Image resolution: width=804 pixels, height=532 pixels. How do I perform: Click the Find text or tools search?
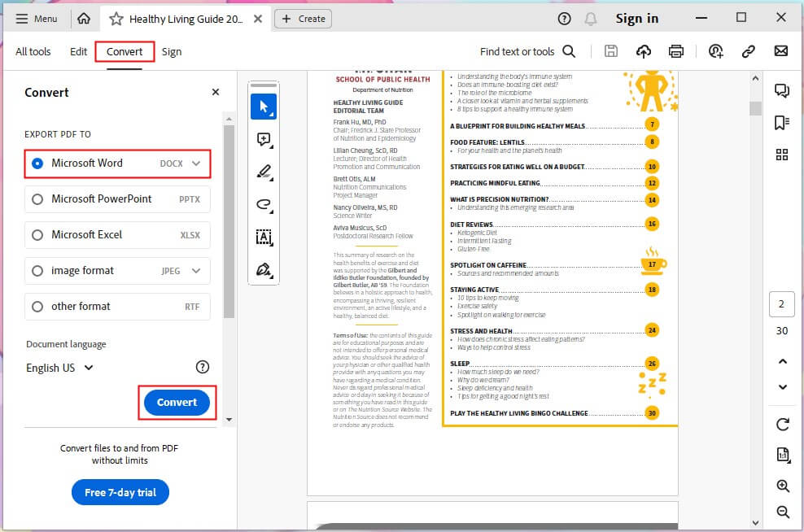[527, 51]
